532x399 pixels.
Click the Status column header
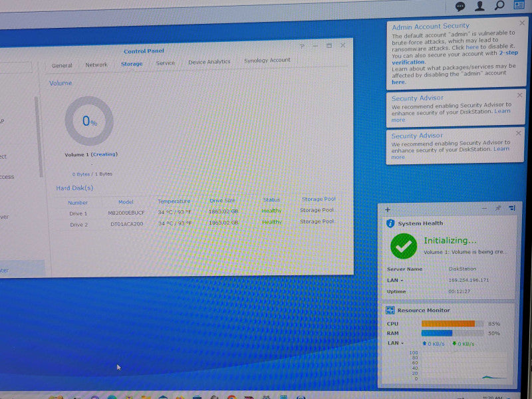(271, 200)
